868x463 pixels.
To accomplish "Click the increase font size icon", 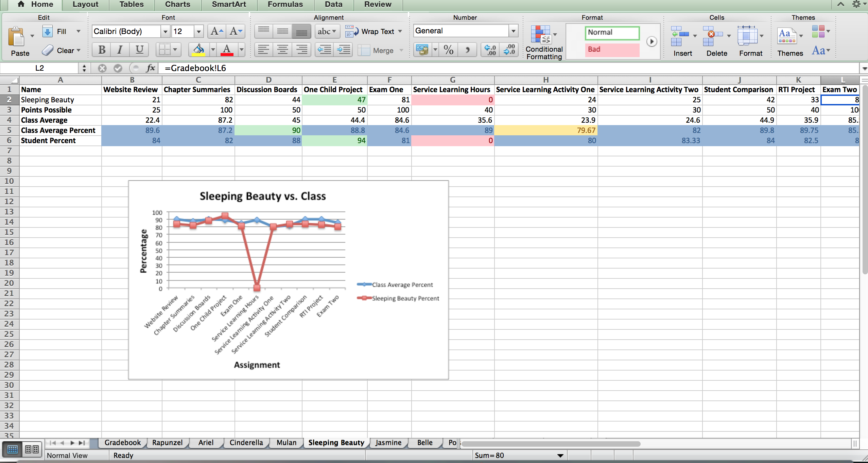I will coord(216,31).
